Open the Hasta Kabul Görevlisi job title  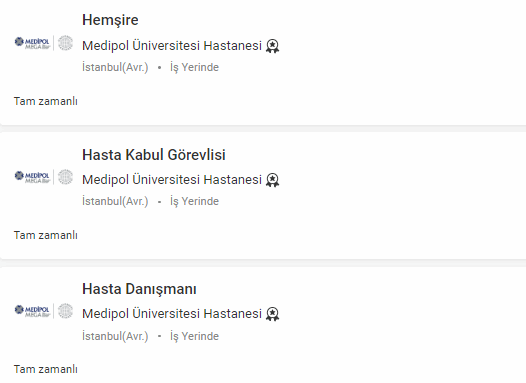tap(154, 155)
